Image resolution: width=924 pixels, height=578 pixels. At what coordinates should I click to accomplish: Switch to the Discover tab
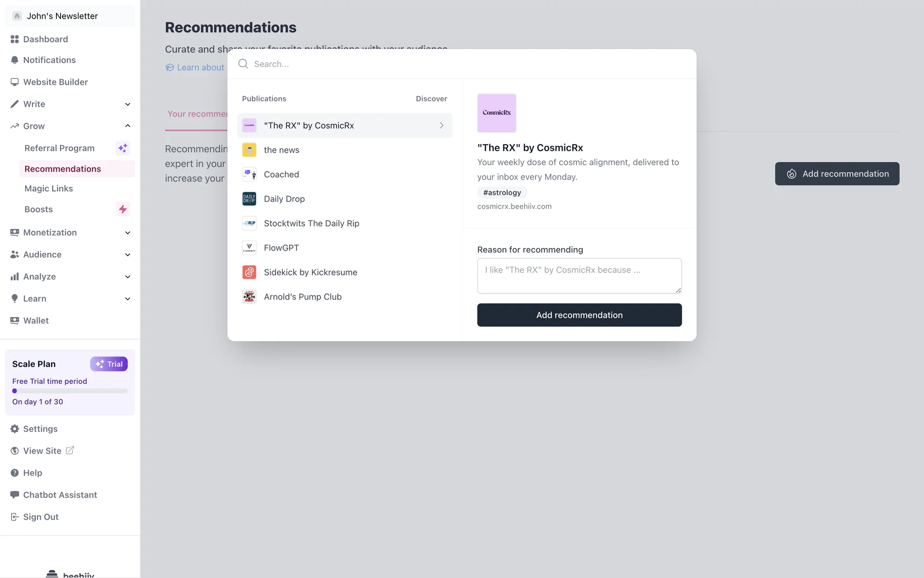coord(431,99)
